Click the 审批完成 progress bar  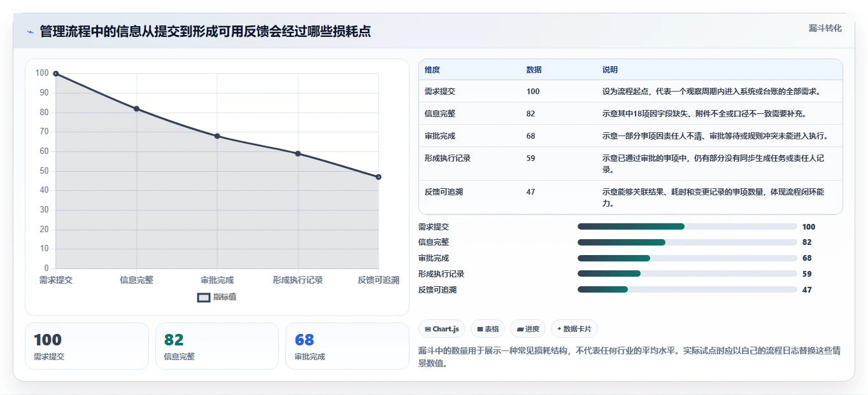(x=687, y=258)
